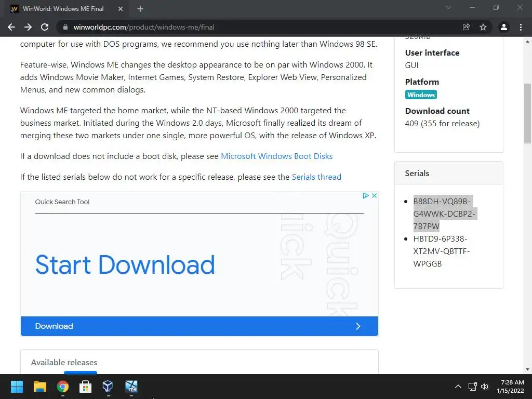
Task: Open the Microsoft Windows Boot Disks link
Action: [x=276, y=156]
